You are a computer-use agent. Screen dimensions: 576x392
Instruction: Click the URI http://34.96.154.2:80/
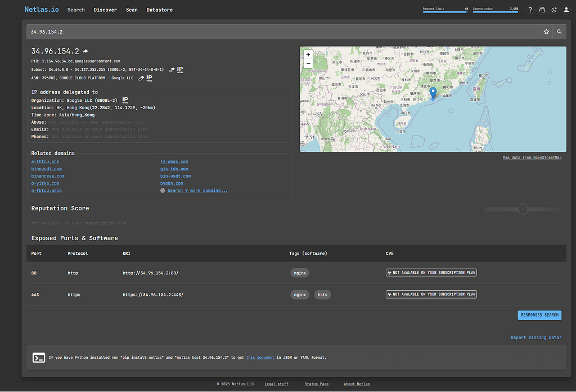point(151,273)
